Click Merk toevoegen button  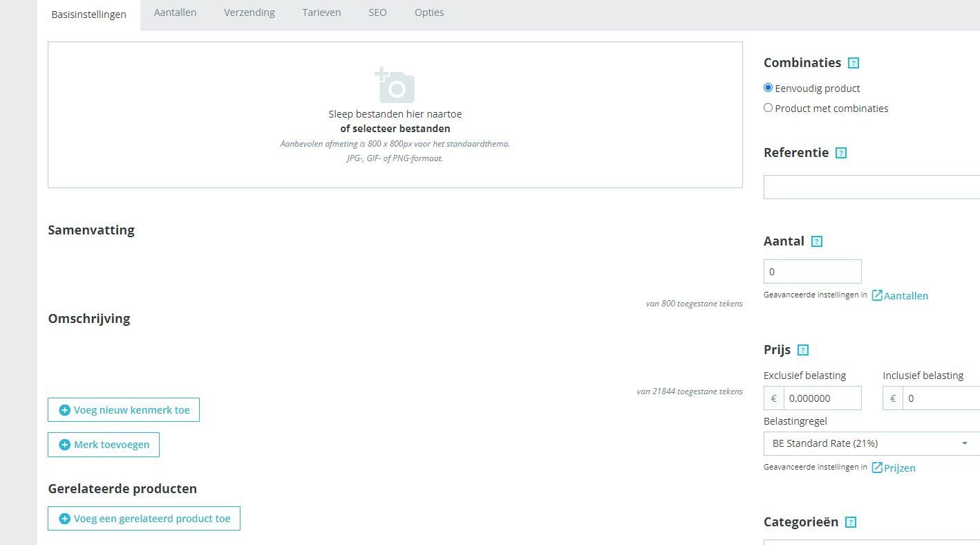tap(104, 445)
